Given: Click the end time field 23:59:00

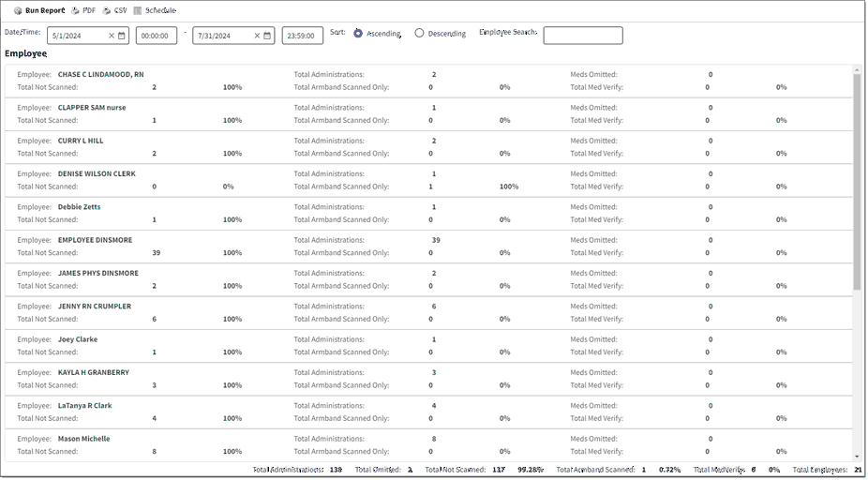Looking at the screenshot, I should pyautogui.click(x=302, y=36).
